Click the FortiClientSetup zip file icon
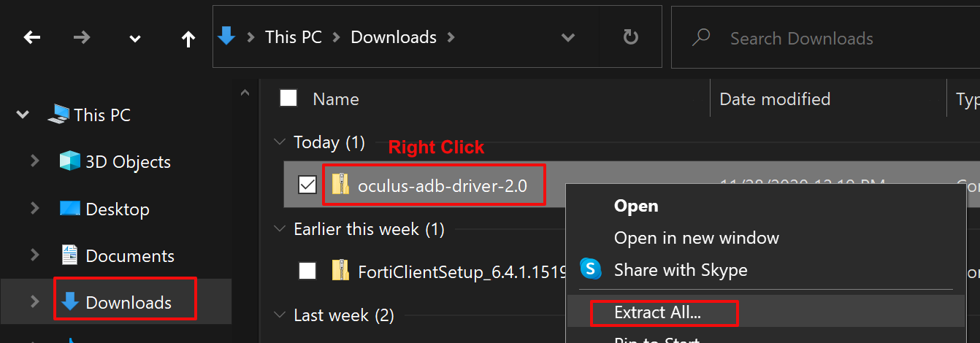The width and height of the screenshot is (980, 343). coord(340,271)
